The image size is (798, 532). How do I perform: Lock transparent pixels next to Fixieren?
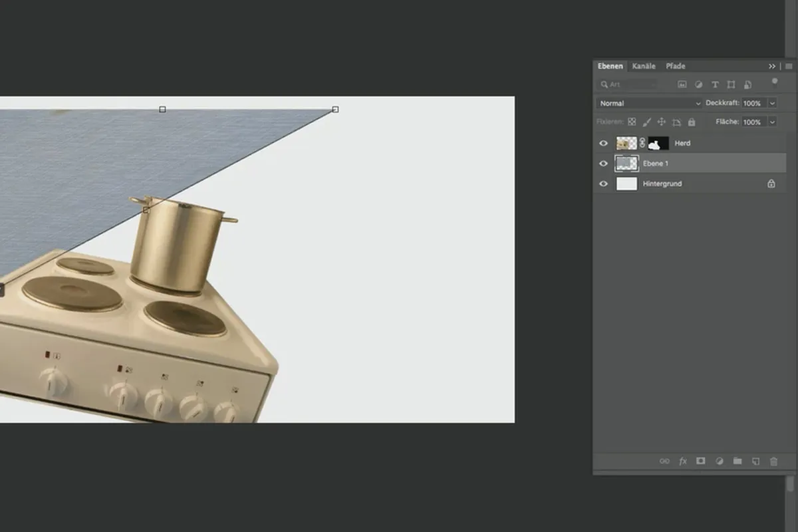pyautogui.click(x=632, y=122)
